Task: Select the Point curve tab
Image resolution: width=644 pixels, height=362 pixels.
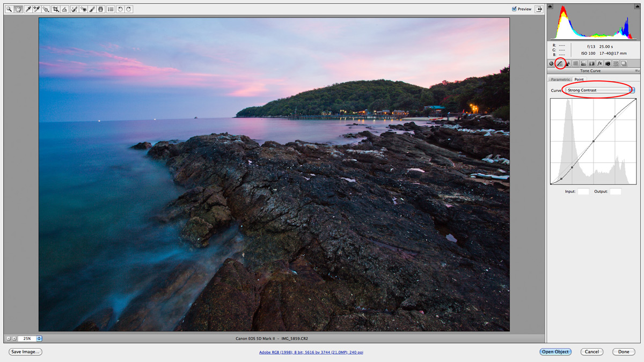Action: [579, 79]
